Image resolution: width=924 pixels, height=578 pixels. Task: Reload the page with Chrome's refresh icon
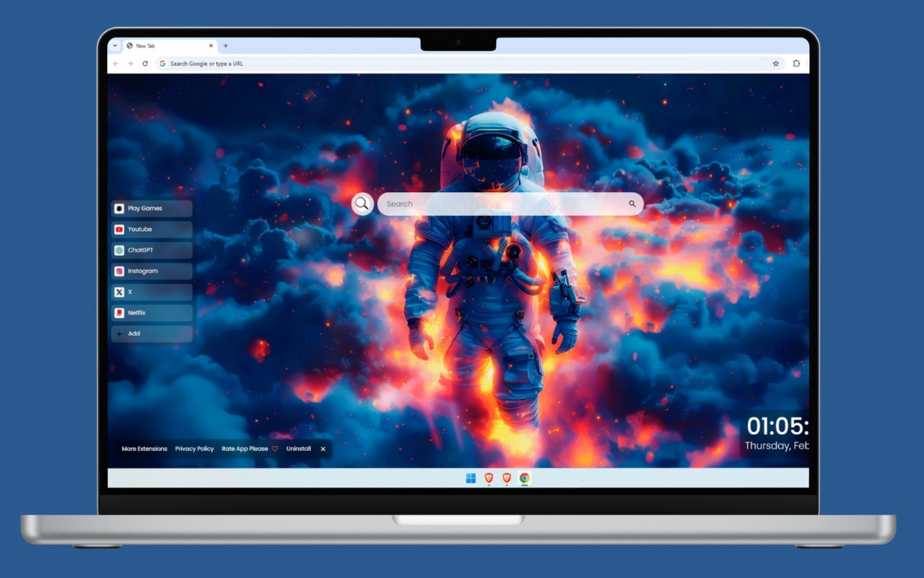point(145,64)
